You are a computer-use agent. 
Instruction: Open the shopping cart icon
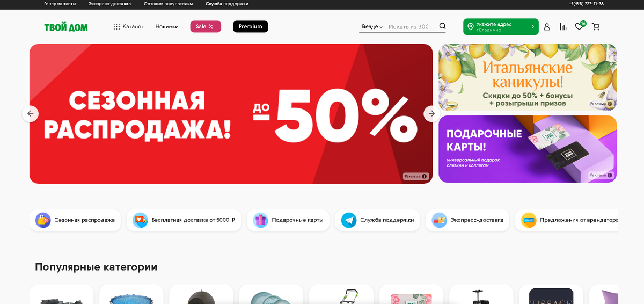(x=596, y=27)
